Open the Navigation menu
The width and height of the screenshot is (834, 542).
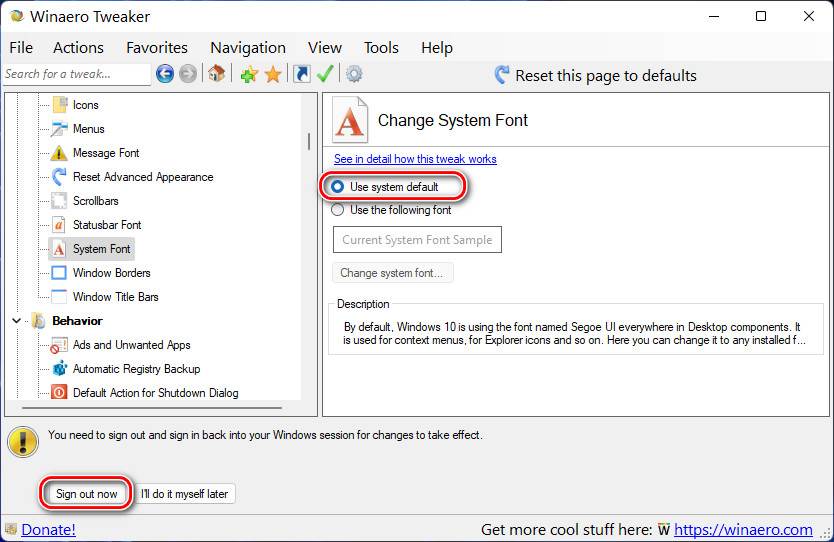248,48
